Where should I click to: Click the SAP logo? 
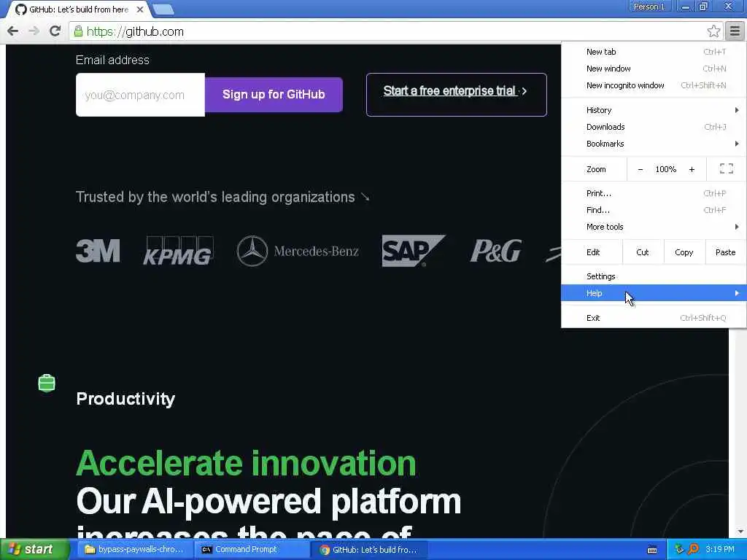click(x=413, y=251)
